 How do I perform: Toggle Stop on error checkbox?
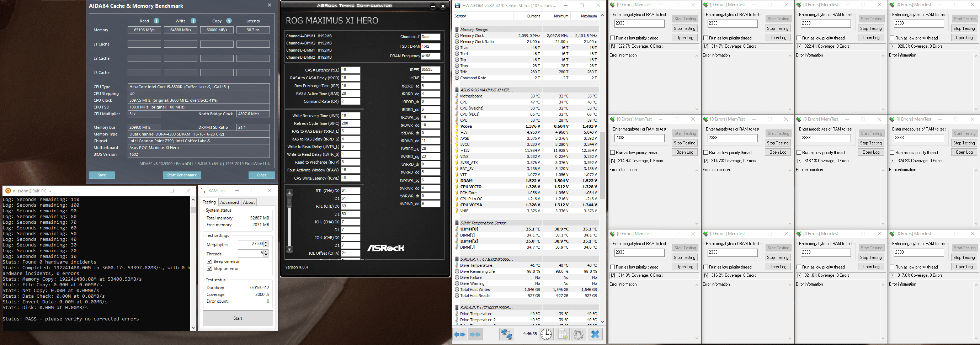click(209, 269)
